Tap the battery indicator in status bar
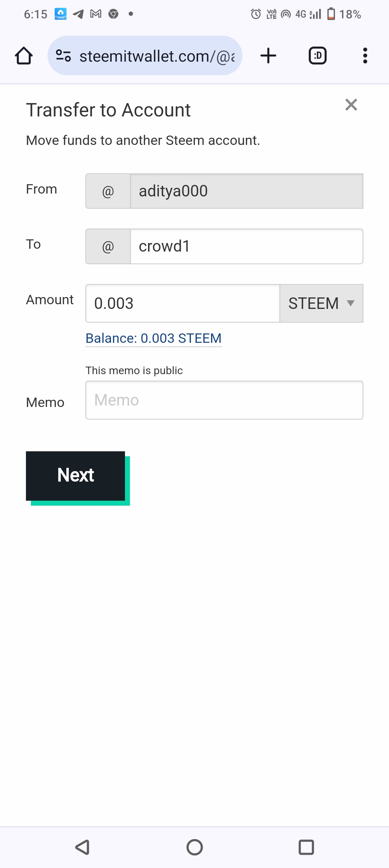 click(x=331, y=14)
